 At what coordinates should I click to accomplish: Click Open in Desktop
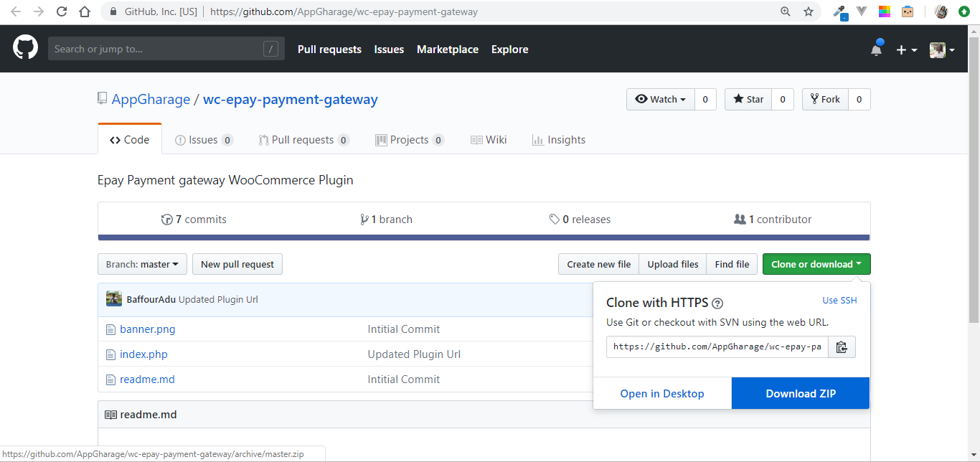tap(662, 393)
